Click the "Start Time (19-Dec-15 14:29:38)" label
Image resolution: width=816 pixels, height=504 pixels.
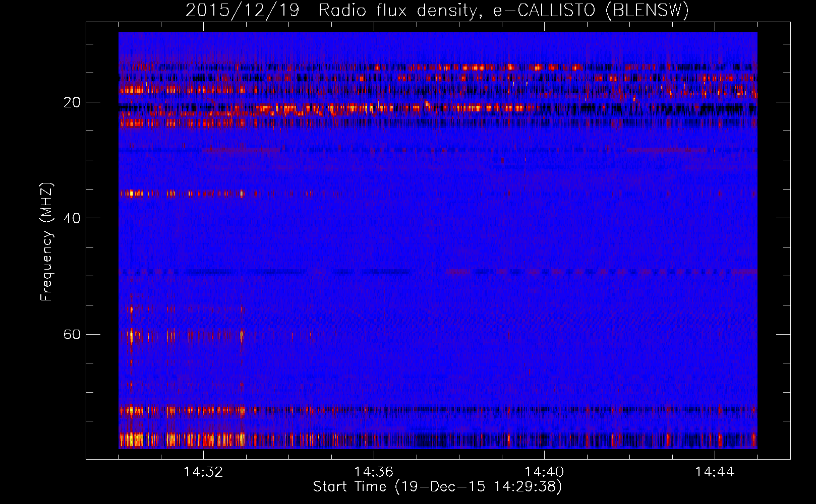pyautogui.click(x=437, y=487)
